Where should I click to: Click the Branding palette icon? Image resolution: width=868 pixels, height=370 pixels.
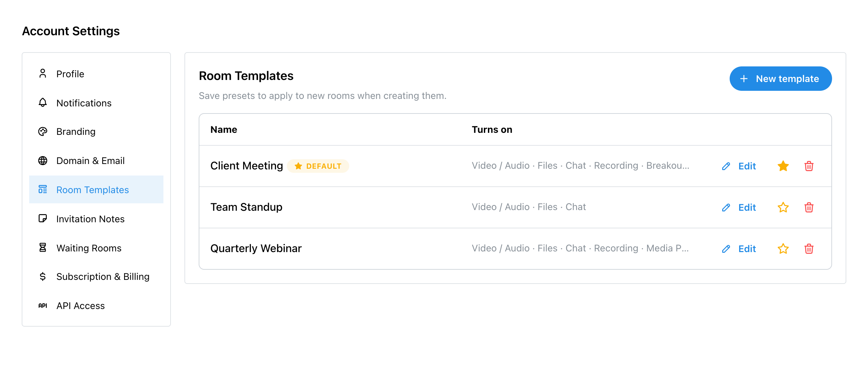tap(43, 131)
